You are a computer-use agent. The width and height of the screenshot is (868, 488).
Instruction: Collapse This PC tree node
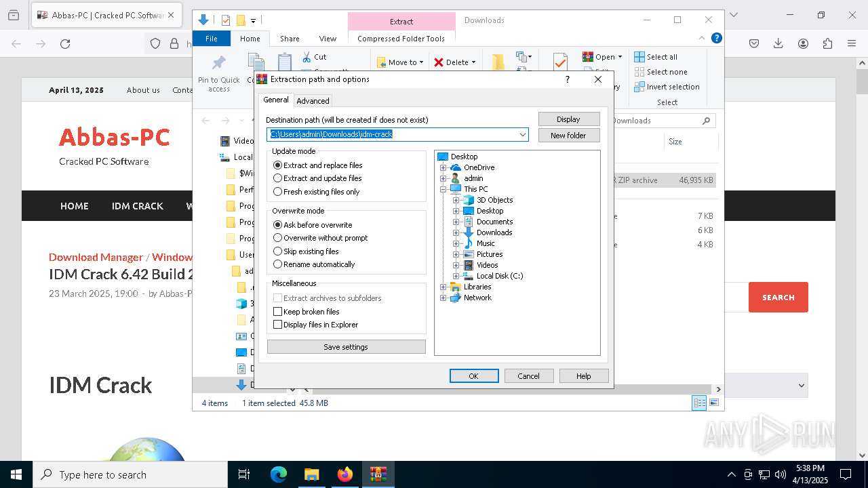click(x=443, y=189)
